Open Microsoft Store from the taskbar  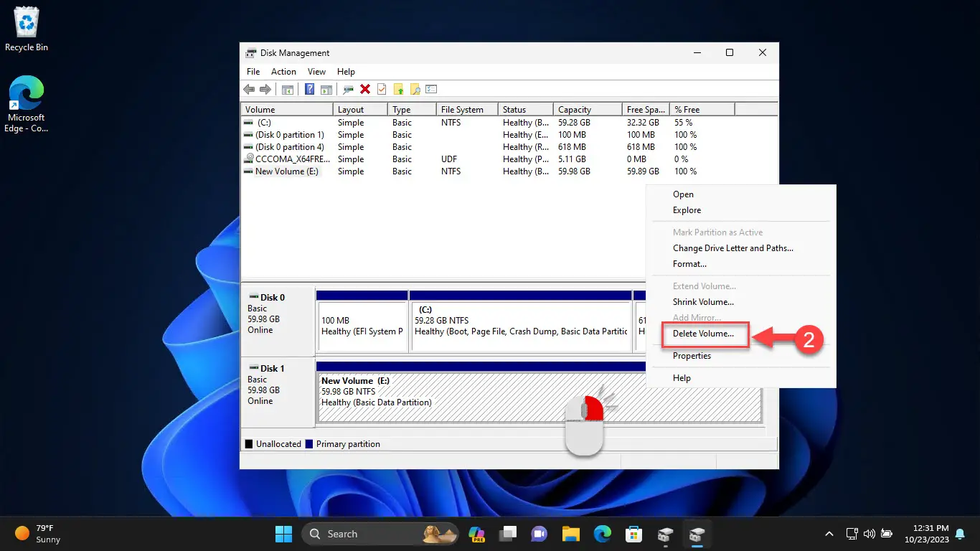[x=633, y=534]
